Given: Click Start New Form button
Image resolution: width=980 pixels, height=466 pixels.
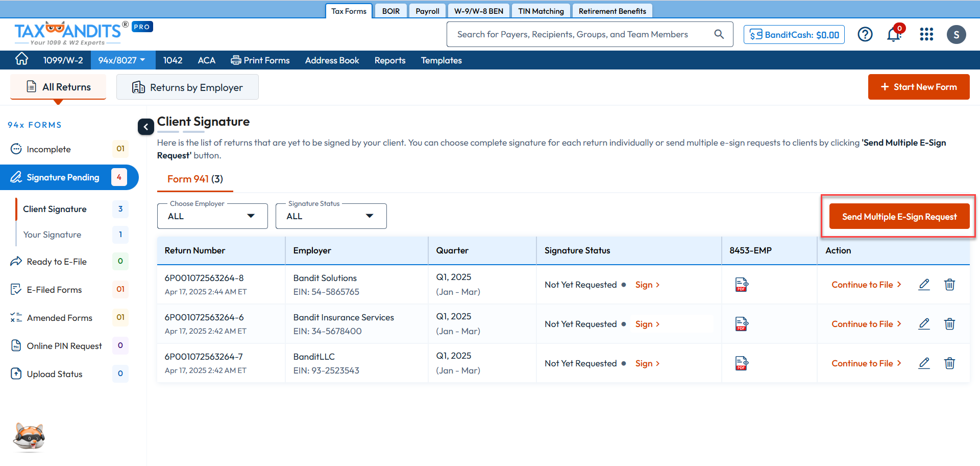Looking at the screenshot, I should click(919, 87).
